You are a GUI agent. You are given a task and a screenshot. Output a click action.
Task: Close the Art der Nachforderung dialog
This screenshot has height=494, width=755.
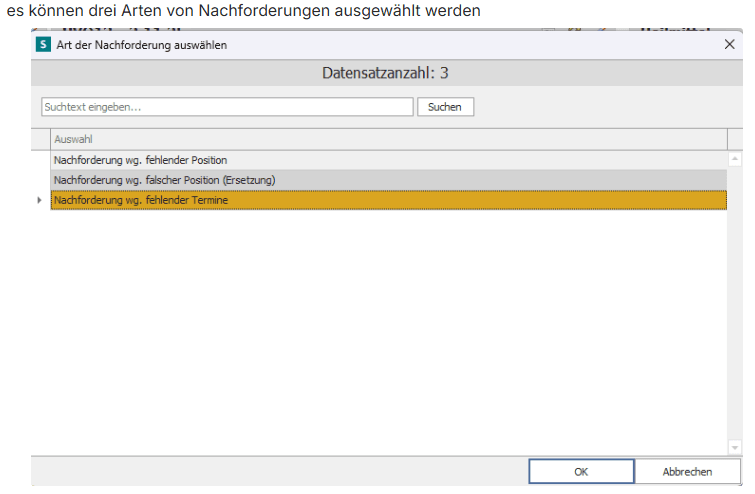coord(729,44)
